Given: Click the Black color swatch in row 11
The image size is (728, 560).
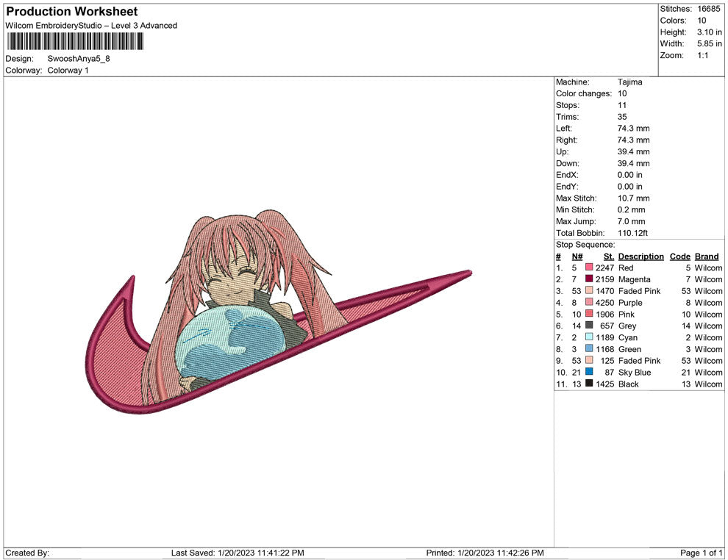Looking at the screenshot, I should [589, 383].
